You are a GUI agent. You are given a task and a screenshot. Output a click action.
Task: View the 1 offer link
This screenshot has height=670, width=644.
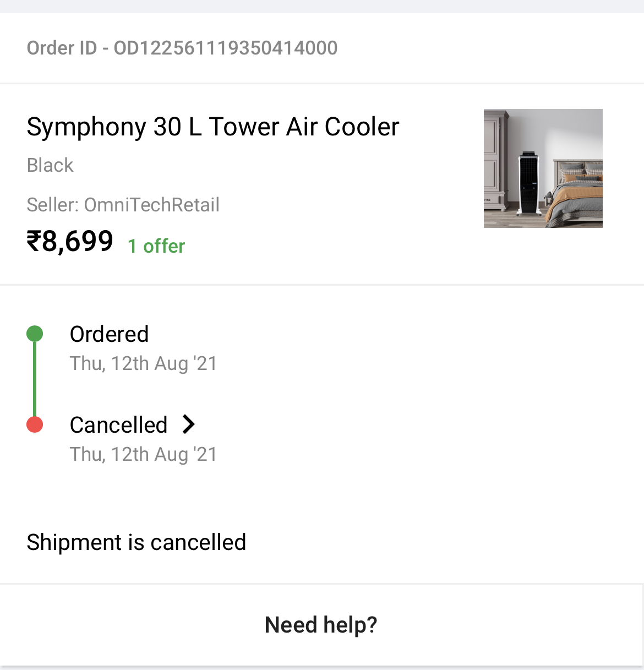(x=156, y=246)
